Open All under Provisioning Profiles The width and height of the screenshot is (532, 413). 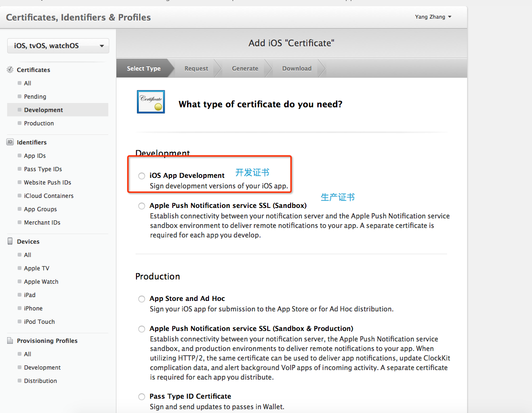(28, 354)
